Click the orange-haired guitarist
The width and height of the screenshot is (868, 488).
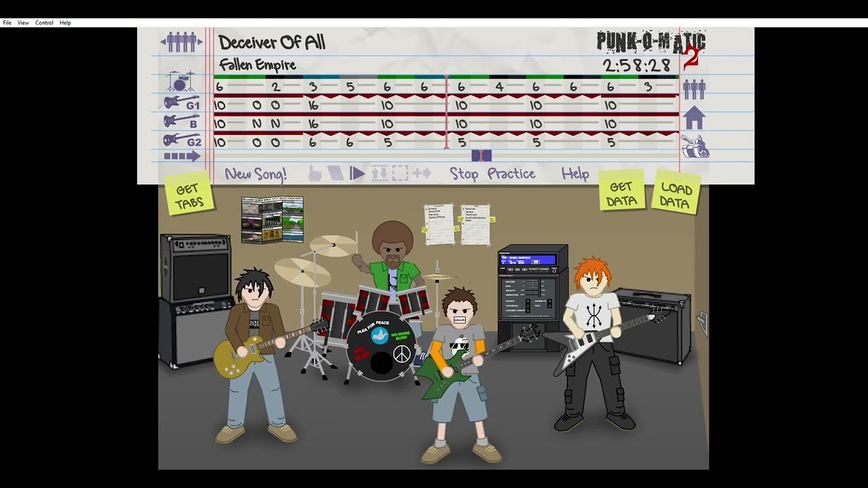[x=595, y=342]
